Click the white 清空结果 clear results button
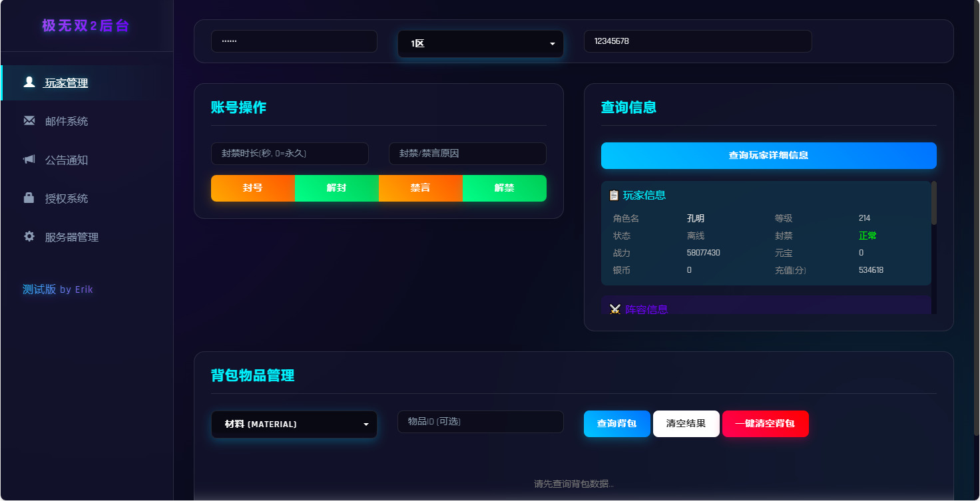This screenshot has width=980, height=501. click(x=686, y=424)
